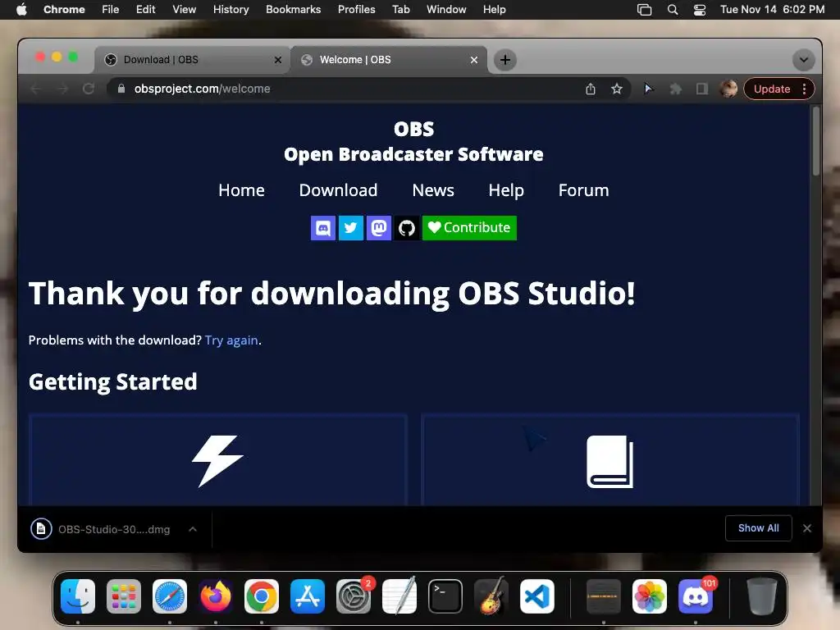The width and height of the screenshot is (840, 630).
Task: Close the Welcome | OBS tab
Action: pos(474,60)
